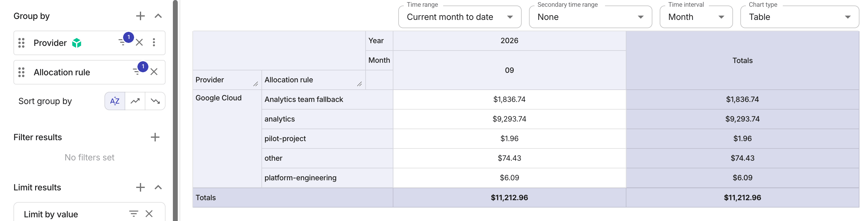Viewport: 868px width, 221px height.
Task: Select the Google Cloud provider cell
Action: 227,139
